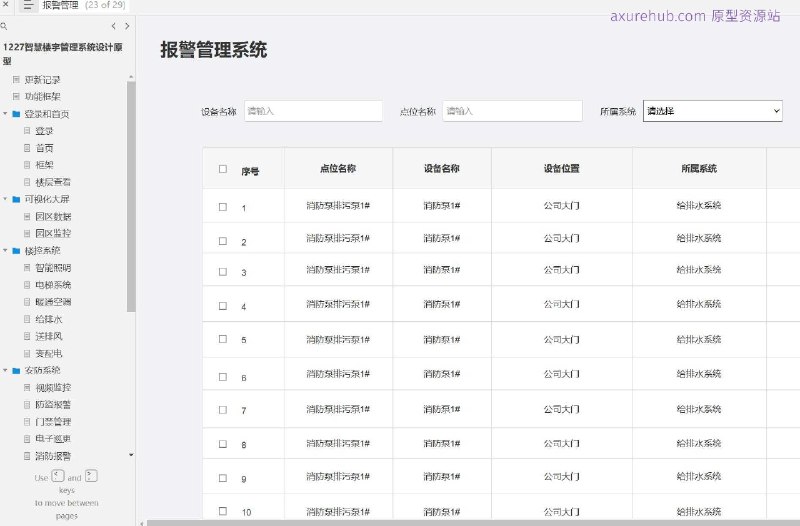Check the checkbox for row 8
This screenshot has height=526, width=800.
tap(223, 444)
